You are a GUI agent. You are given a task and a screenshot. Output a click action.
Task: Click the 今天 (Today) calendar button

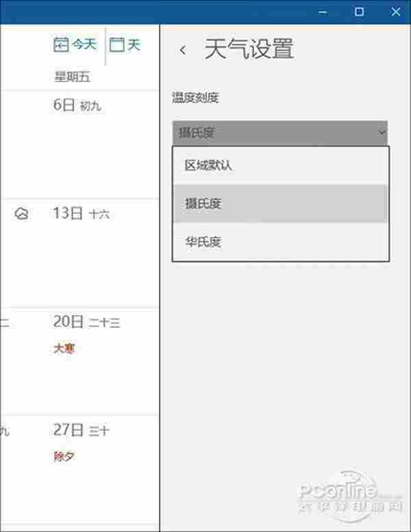point(75,45)
